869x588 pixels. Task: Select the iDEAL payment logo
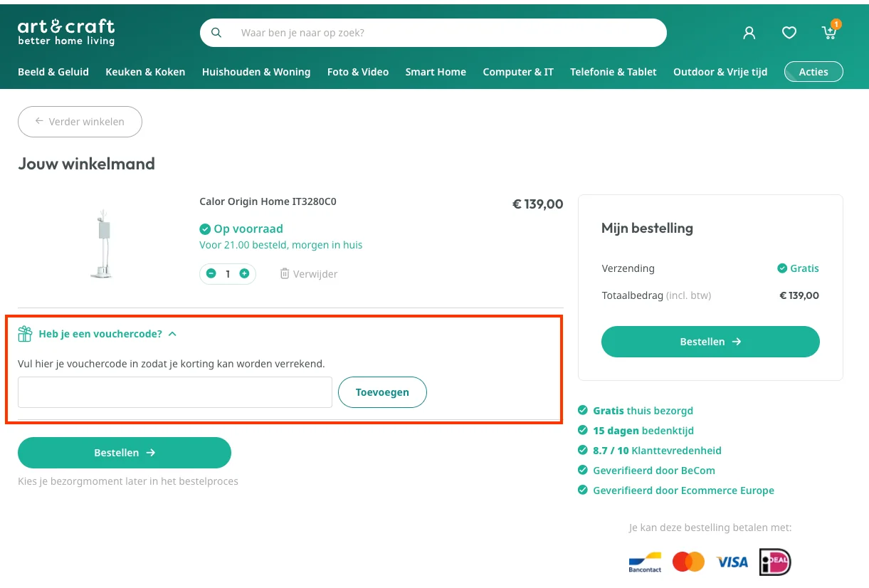click(774, 562)
